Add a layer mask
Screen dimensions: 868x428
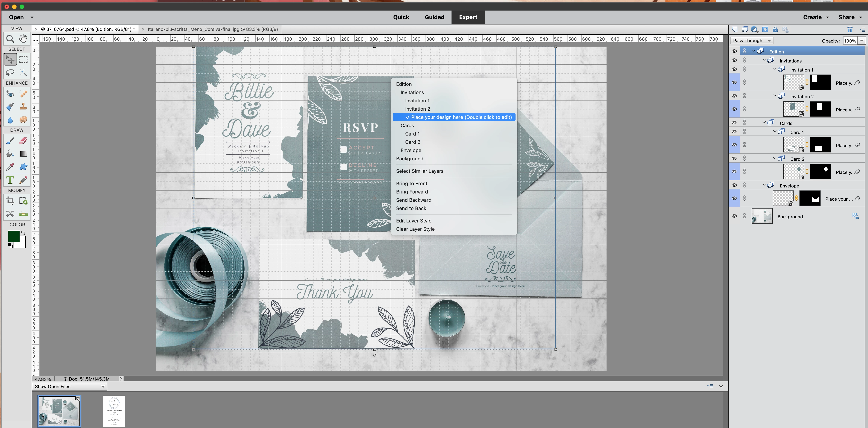click(x=765, y=30)
